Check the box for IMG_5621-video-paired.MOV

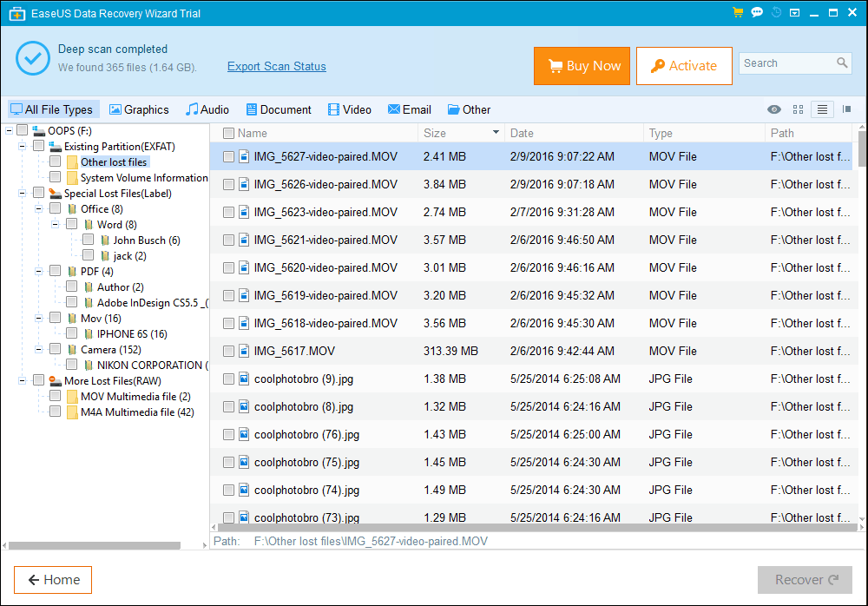pyautogui.click(x=228, y=240)
